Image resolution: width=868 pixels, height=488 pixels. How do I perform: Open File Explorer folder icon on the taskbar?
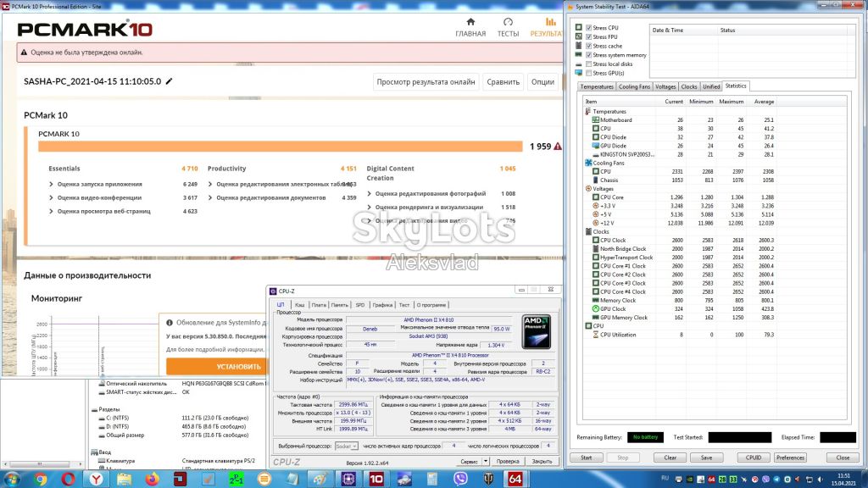pyautogui.click(x=124, y=479)
